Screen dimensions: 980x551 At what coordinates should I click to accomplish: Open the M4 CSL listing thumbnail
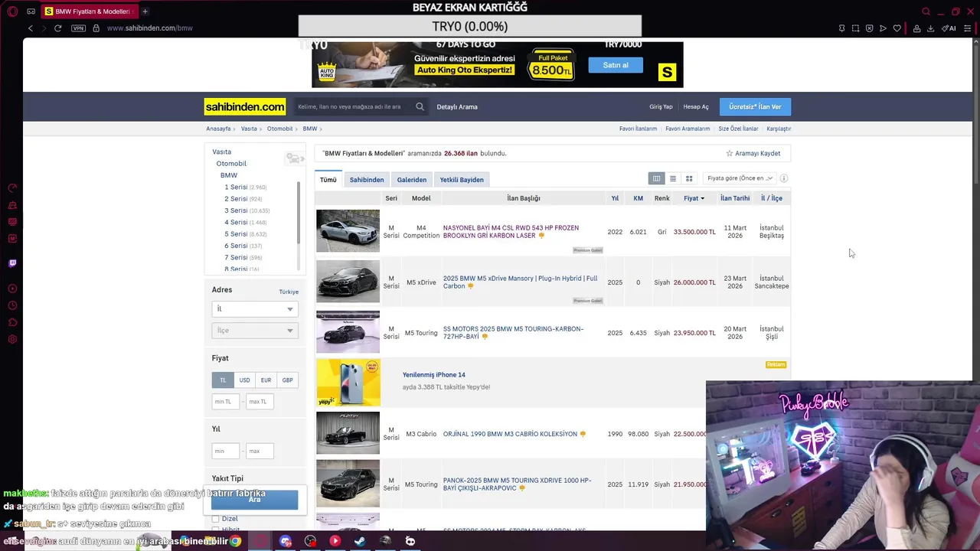pos(348,231)
